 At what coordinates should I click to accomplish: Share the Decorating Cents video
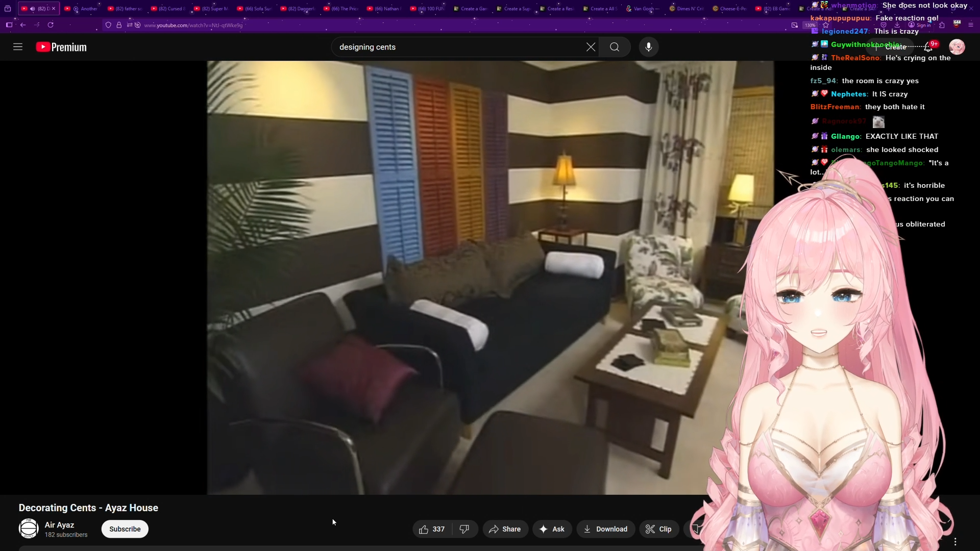pos(505,529)
